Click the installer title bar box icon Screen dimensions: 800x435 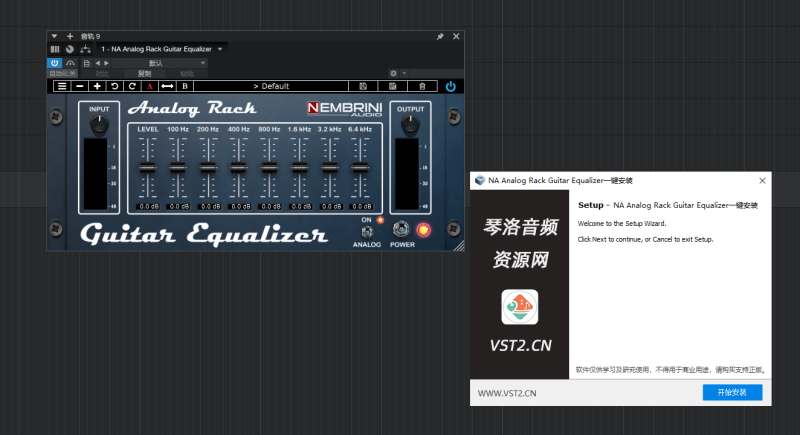(480, 181)
